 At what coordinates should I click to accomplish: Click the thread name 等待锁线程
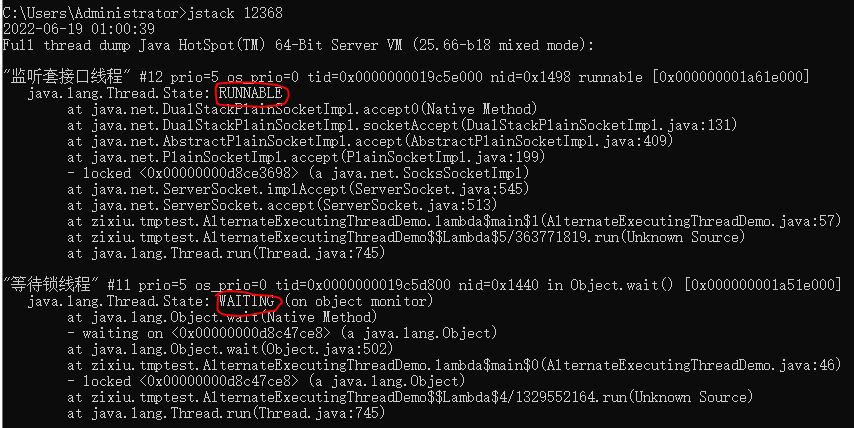click(51, 284)
